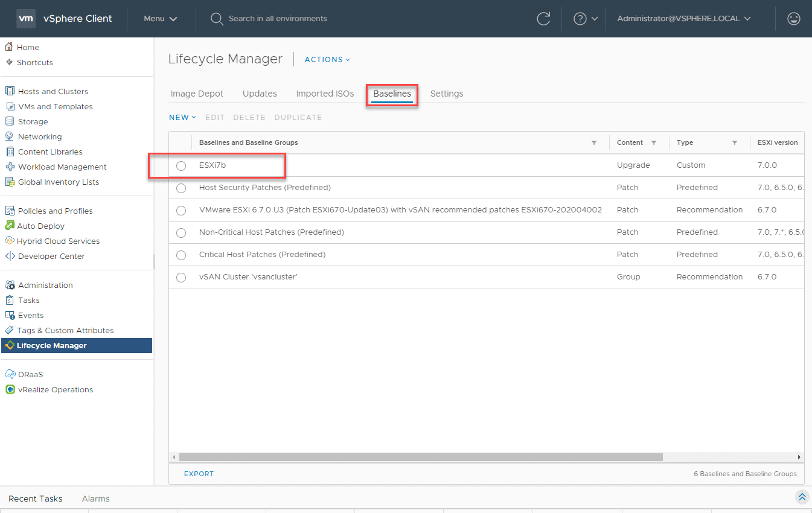Viewport: 812px width, 513px height.
Task: Filter the Content column with funnel icon
Action: click(x=653, y=143)
